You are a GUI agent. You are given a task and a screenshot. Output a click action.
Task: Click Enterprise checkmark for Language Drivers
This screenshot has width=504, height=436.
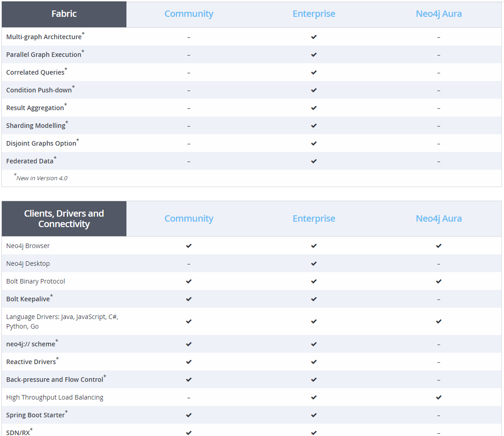[314, 321]
